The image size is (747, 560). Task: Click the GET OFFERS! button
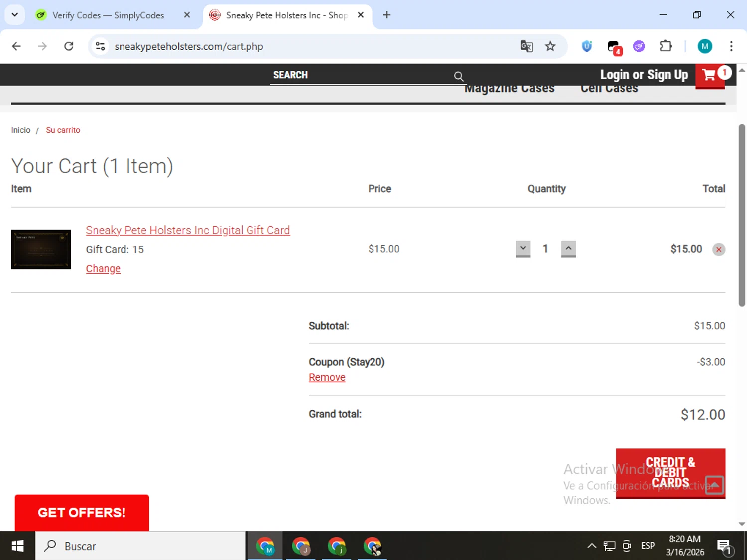point(82,513)
